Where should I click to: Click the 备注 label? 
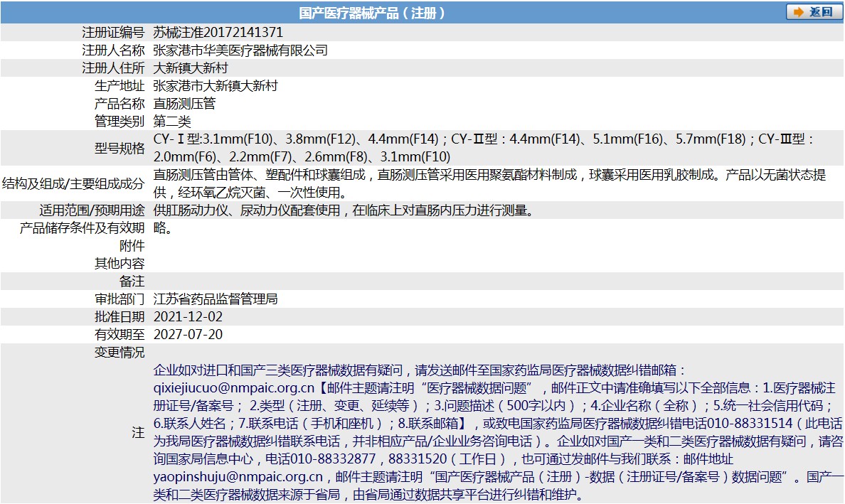click(x=132, y=282)
